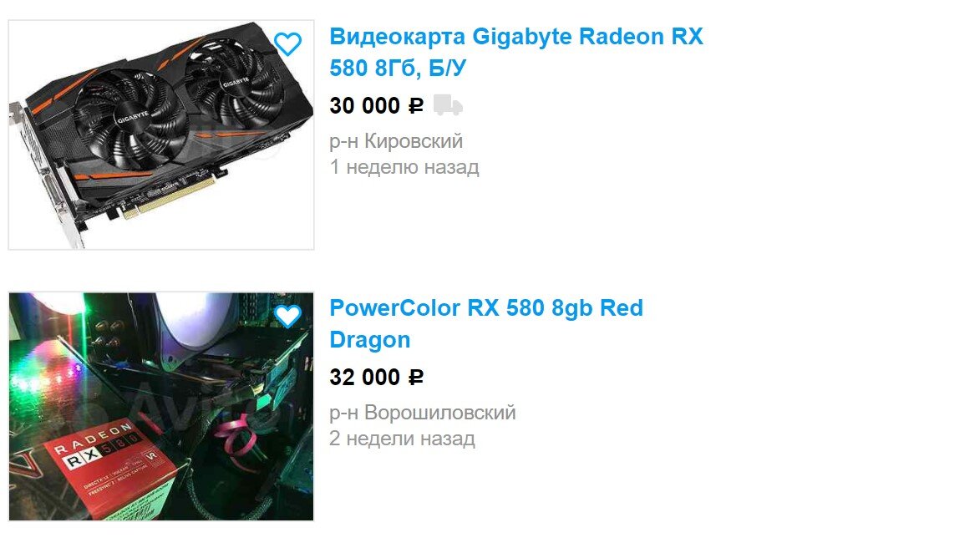Click the ruble symbol after 32 000
This screenshot has width=980, height=538.
pos(415,378)
